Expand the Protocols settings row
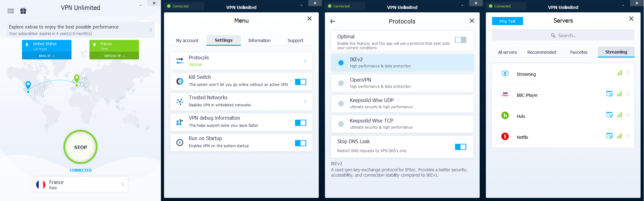Viewport: 644px width, 201px height. click(x=241, y=61)
